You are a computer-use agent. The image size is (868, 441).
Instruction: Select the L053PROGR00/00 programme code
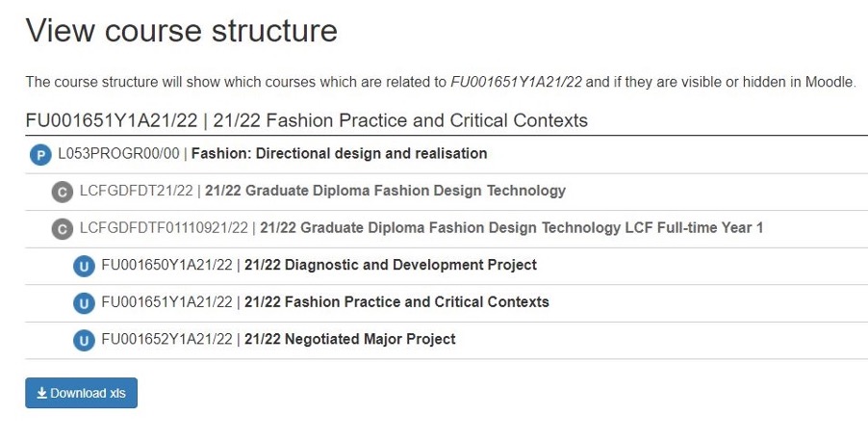(x=118, y=153)
